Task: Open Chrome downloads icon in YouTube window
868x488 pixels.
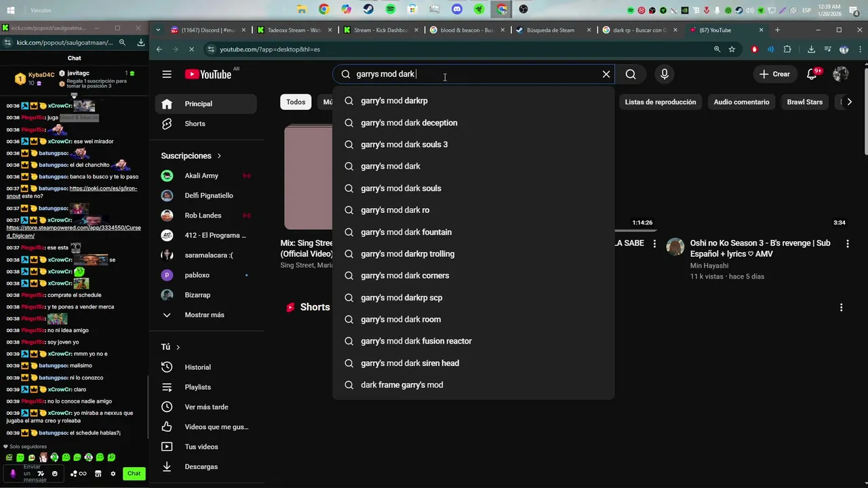Action: click(x=811, y=49)
